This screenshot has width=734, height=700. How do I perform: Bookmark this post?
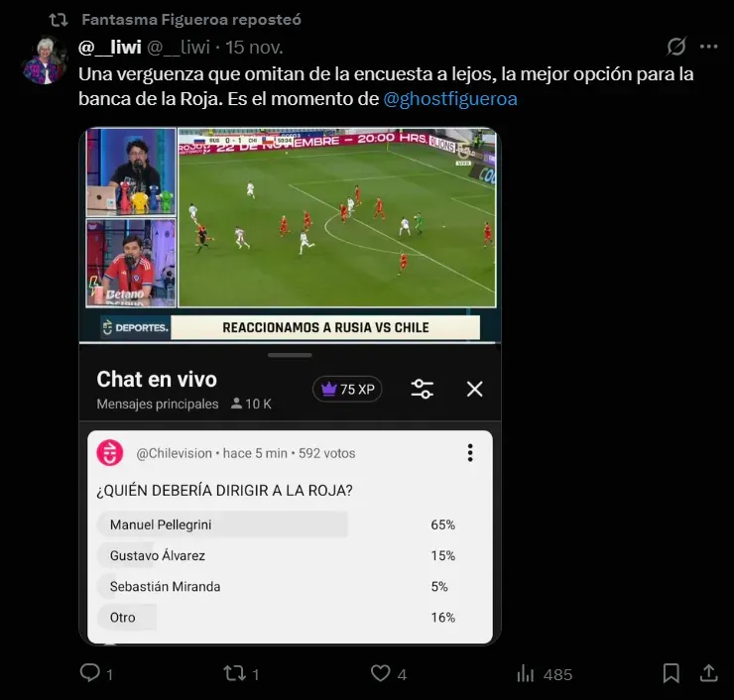pyautogui.click(x=672, y=673)
